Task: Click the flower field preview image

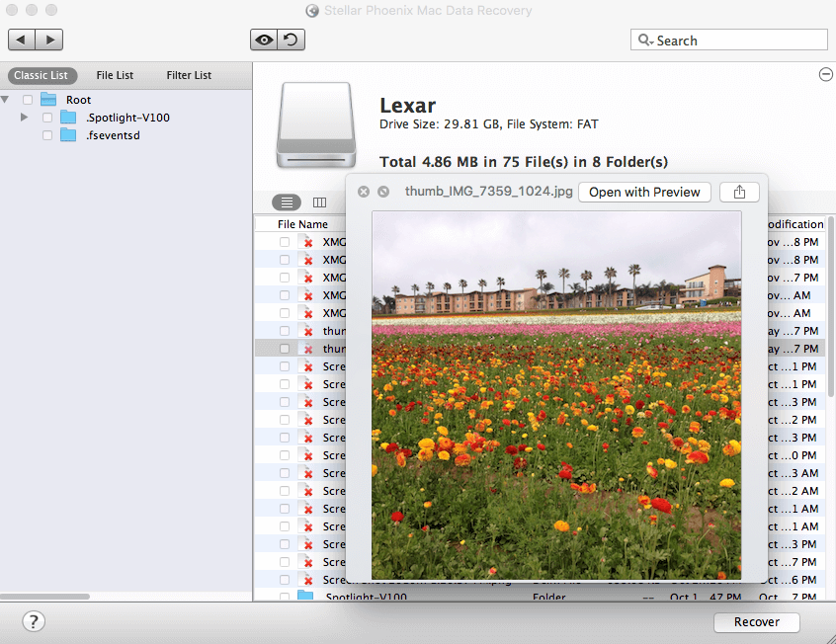Action: [x=556, y=395]
